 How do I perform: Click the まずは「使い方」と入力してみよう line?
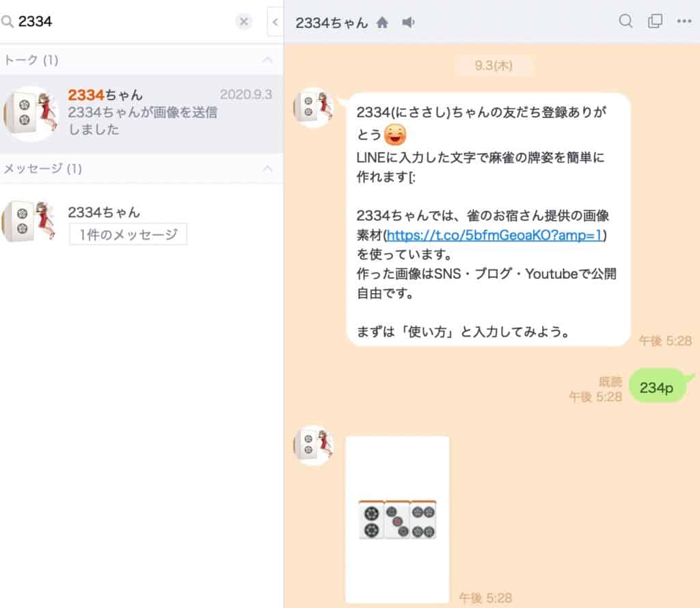coord(463,332)
